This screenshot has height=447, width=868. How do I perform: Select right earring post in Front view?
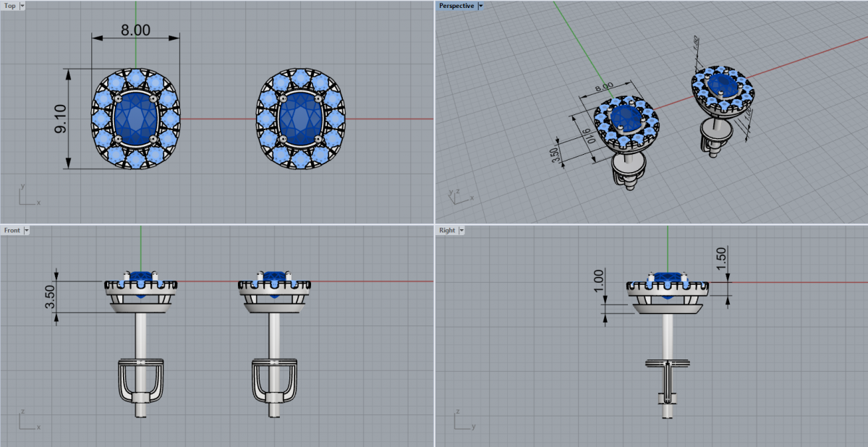click(274, 335)
